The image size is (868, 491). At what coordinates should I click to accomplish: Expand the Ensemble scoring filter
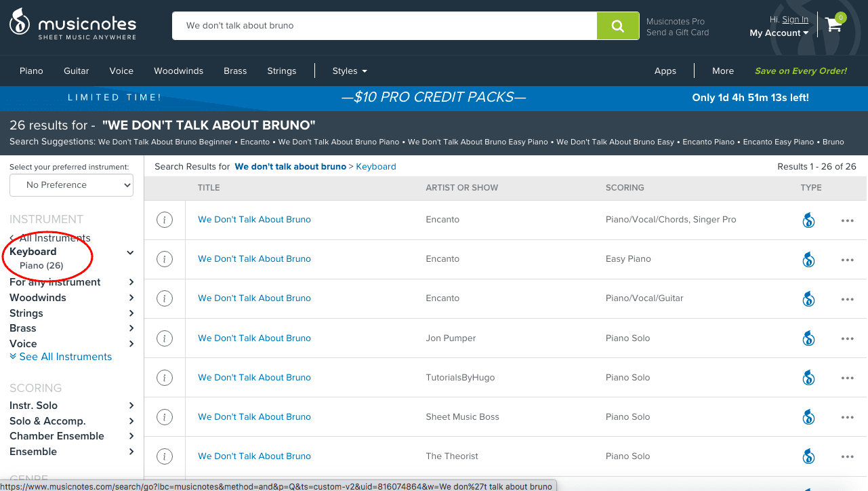(131, 452)
